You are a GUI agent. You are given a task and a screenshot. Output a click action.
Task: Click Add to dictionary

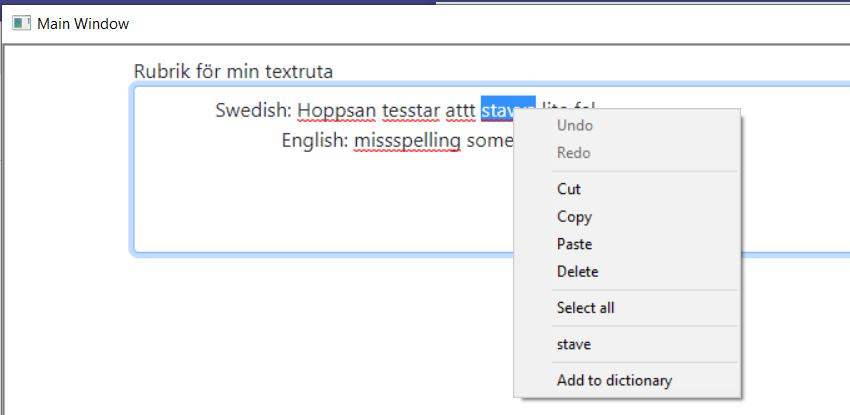coord(614,380)
